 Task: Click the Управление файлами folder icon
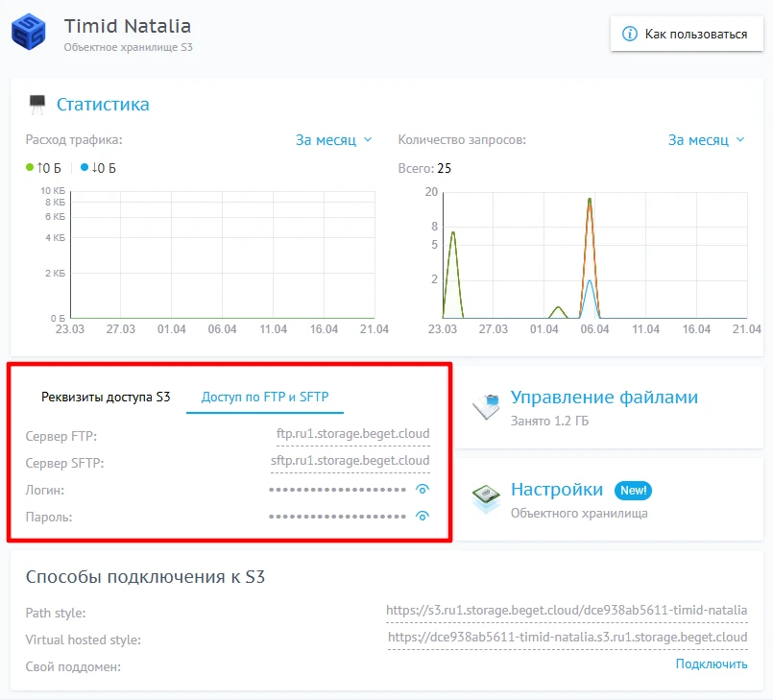coord(486,406)
